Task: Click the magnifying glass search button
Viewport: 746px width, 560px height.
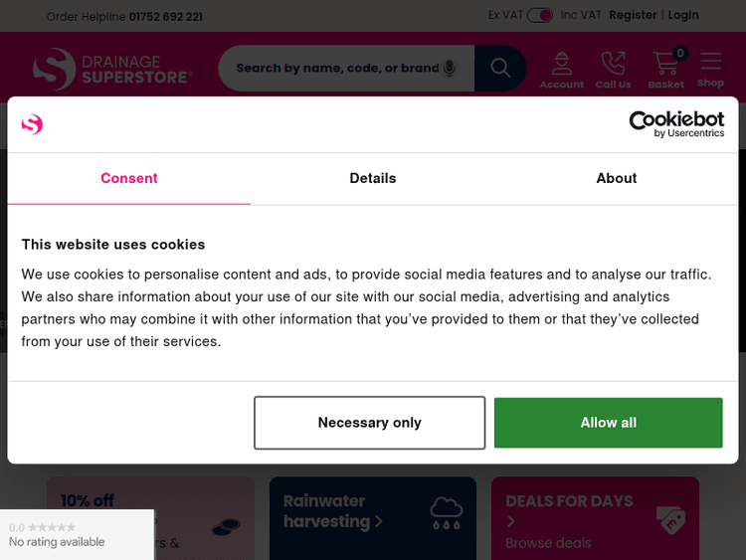Action: point(500,68)
